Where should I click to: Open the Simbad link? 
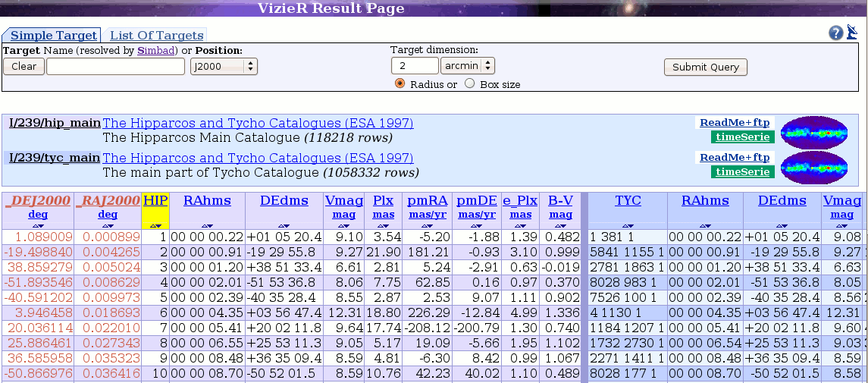coord(157,50)
